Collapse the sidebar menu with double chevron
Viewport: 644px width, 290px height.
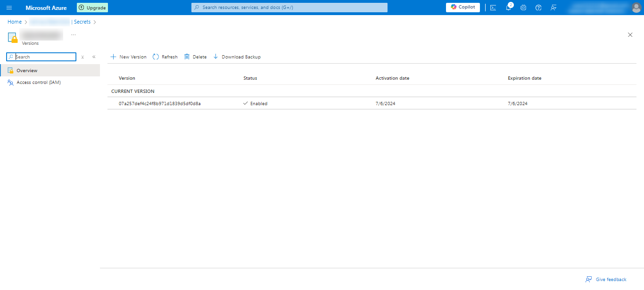[94, 57]
